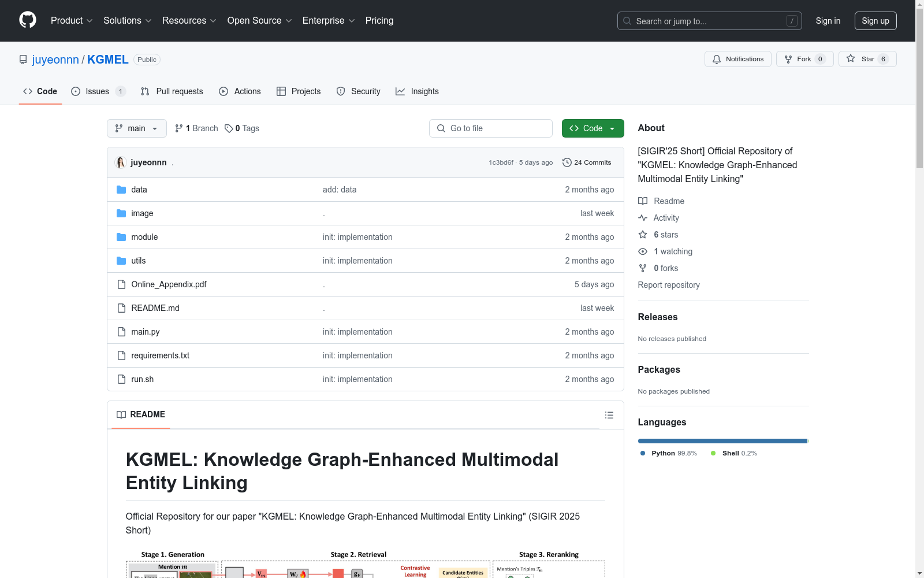The height and width of the screenshot is (578, 924).
Task: Click the tag icon next to 0 Tags
Action: click(x=229, y=128)
